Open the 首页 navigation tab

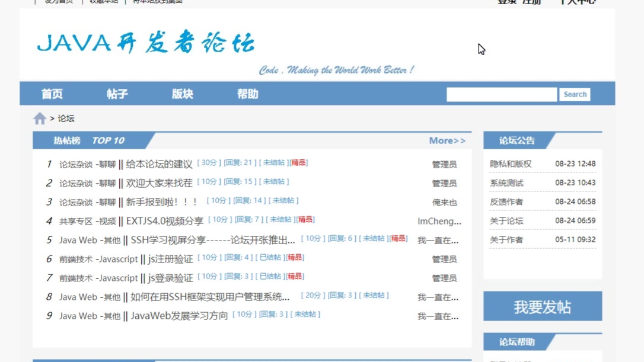(52, 94)
